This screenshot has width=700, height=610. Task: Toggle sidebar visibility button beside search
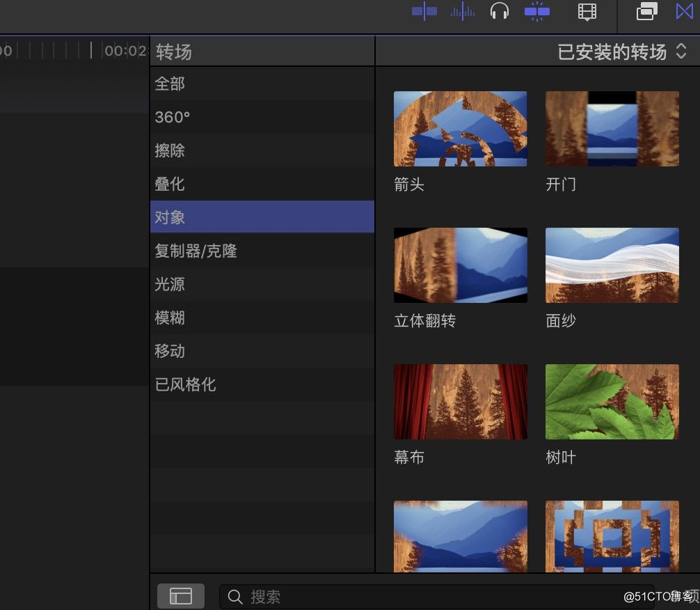click(x=181, y=595)
